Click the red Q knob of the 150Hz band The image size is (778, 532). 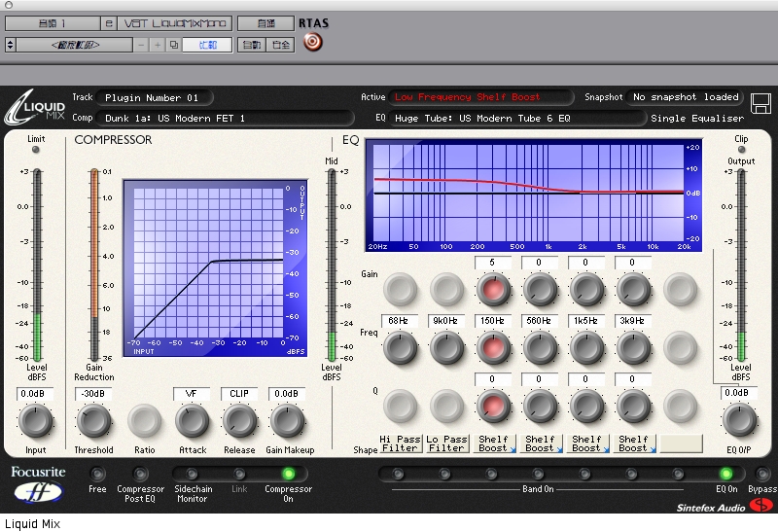click(x=493, y=406)
